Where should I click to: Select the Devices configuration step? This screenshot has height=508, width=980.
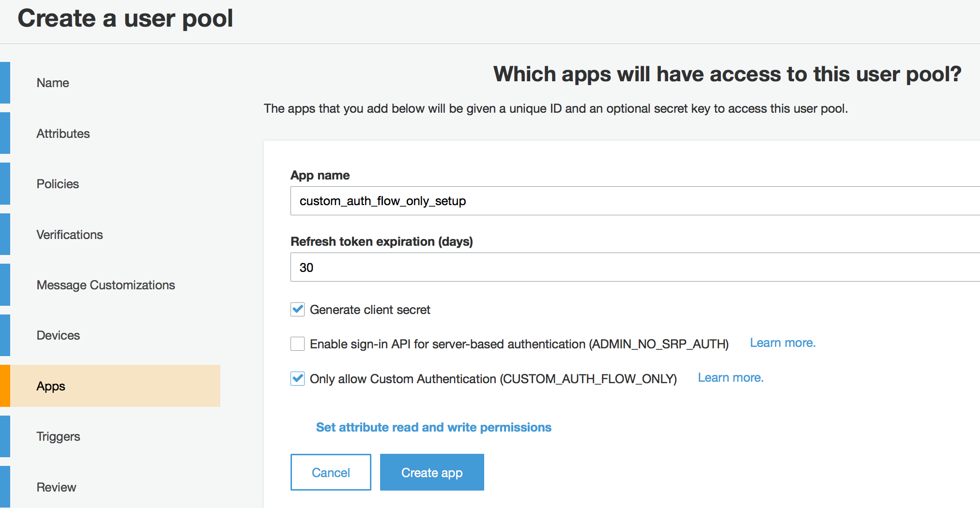[x=58, y=335]
